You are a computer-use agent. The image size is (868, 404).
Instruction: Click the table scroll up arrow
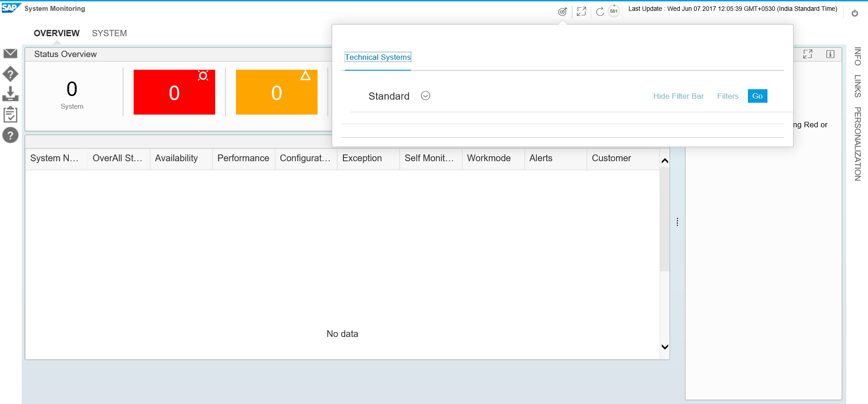[x=665, y=161]
